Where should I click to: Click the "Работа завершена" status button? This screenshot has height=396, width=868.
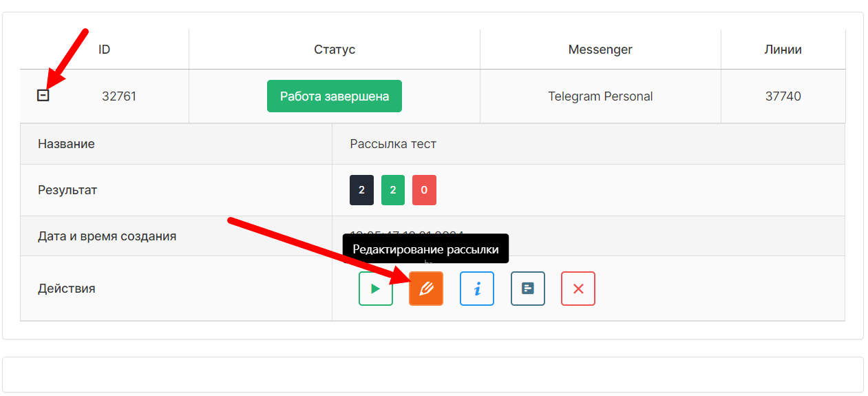(335, 96)
